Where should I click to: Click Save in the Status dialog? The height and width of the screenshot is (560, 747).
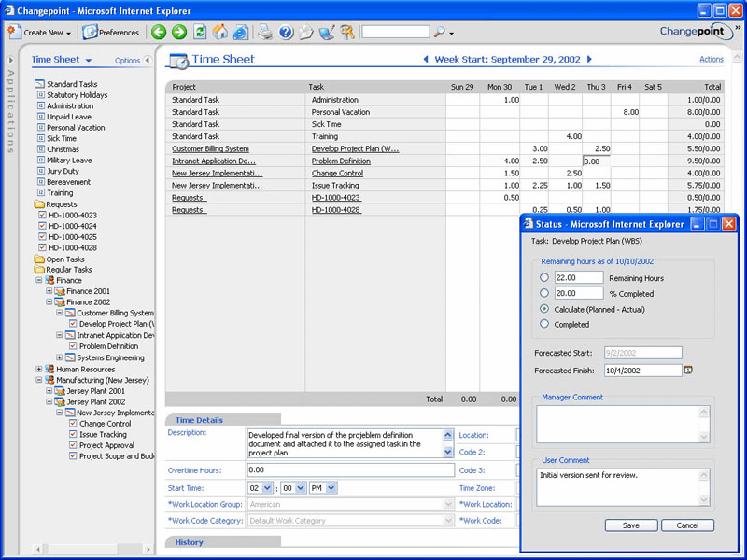coord(631,525)
